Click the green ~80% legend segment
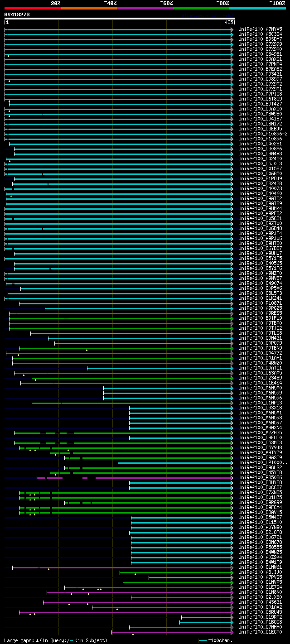 201,8
